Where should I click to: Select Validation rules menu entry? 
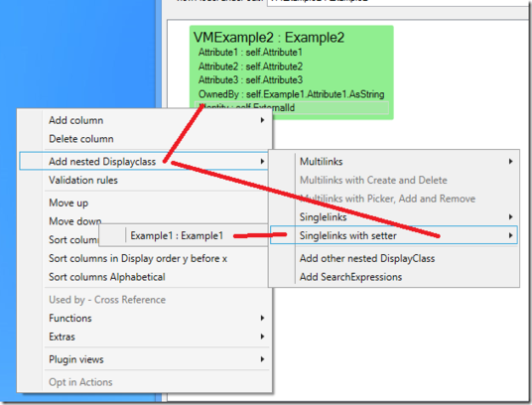click(x=145, y=180)
